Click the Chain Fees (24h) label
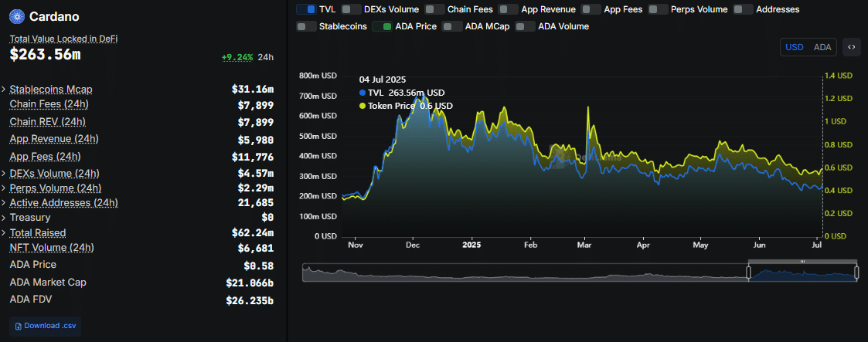The width and height of the screenshot is (868, 342). (49, 104)
